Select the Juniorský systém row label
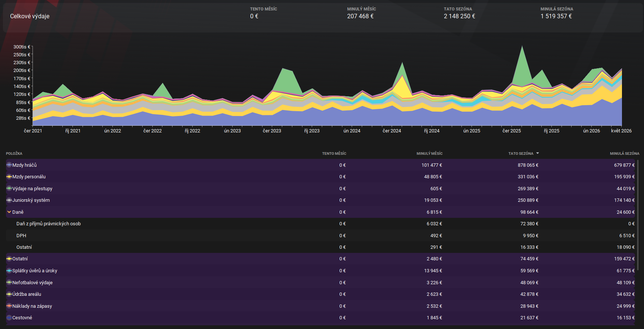 coord(31,200)
